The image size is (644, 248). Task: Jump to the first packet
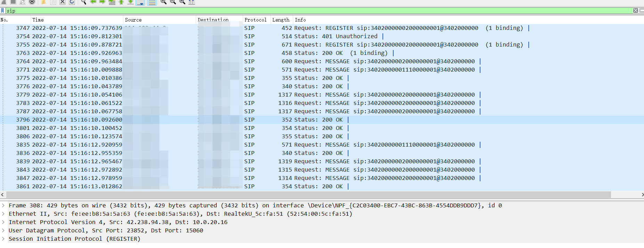(121, 2)
